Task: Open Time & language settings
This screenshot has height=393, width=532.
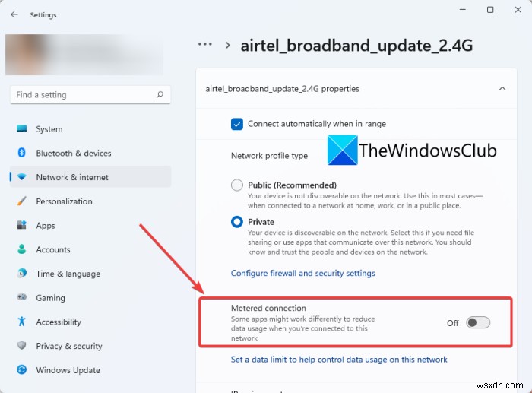Action: (68, 274)
